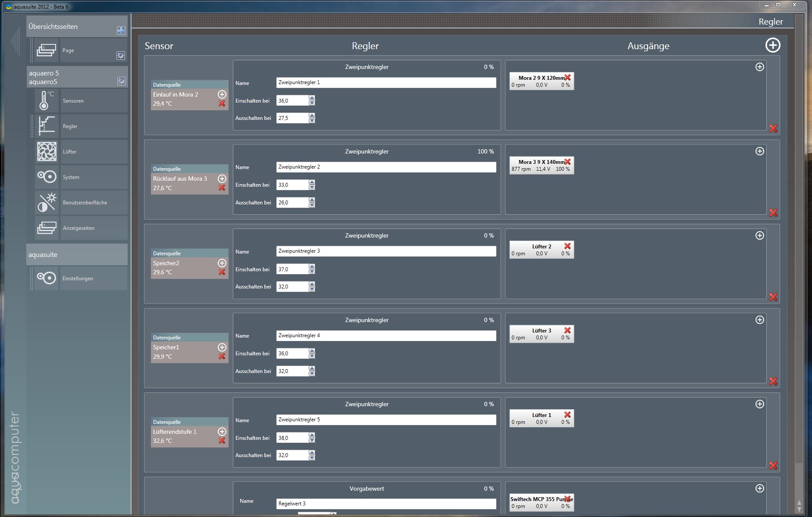Adjust Einschalten bei stepper for Zweipunktregler 1
The height and width of the screenshot is (517, 812).
point(312,100)
